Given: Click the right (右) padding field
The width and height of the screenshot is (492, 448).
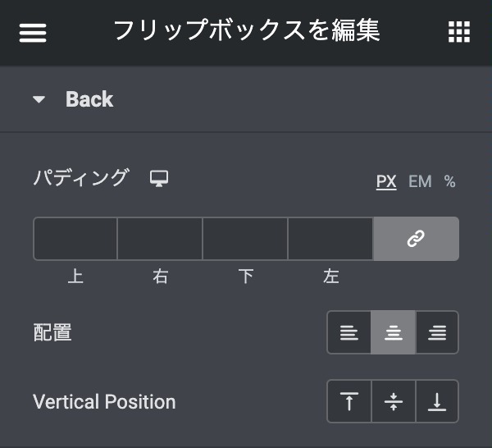Looking at the screenshot, I should click(x=160, y=239).
